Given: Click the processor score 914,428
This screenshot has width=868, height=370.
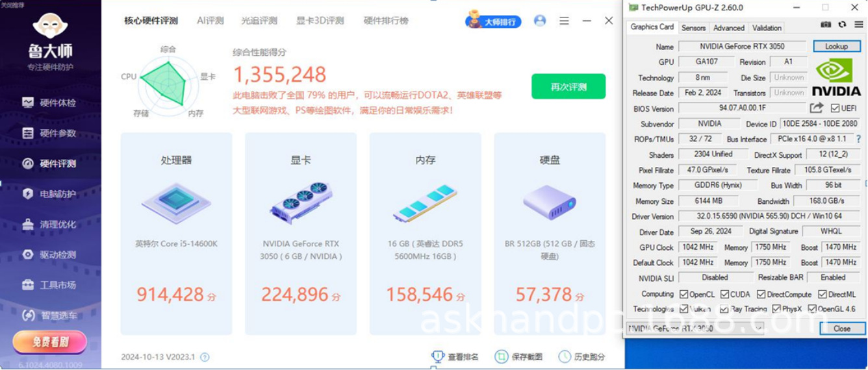Looking at the screenshot, I should (x=170, y=295).
